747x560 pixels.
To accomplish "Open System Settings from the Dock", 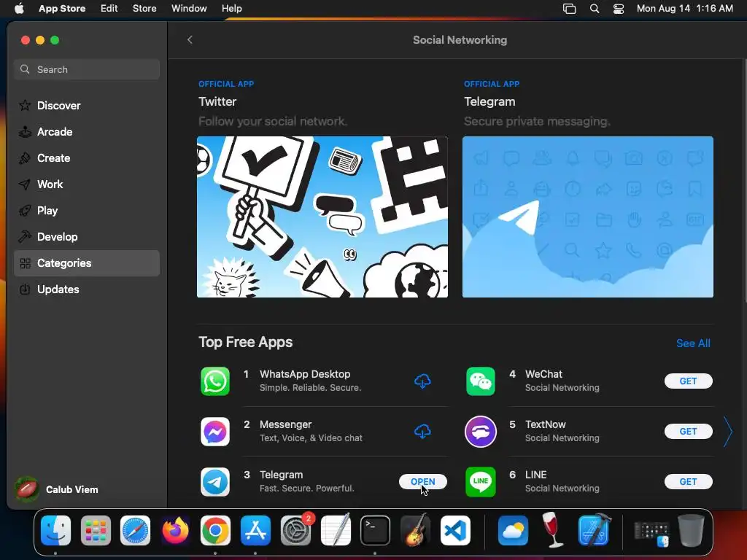I will pos(295,530).
